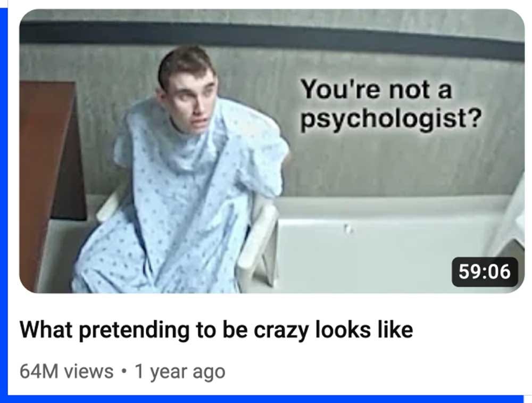Open the video thumbnail showing the hospital gown
Image resolution: width=532 pixels, height=403 pixels.
click(x=272, y=151)
